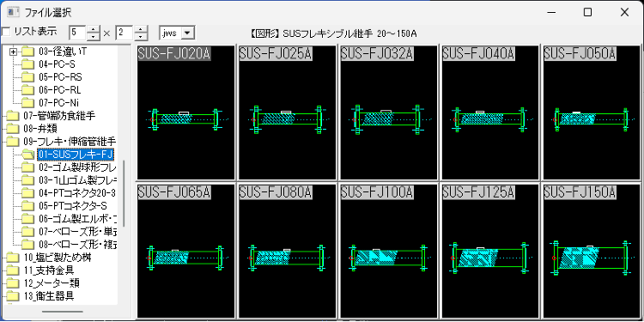The height and width of the screenshot is (322, 644).
Task: Select the 05-PTコネクタ-S folder
Action: [73, 206]
